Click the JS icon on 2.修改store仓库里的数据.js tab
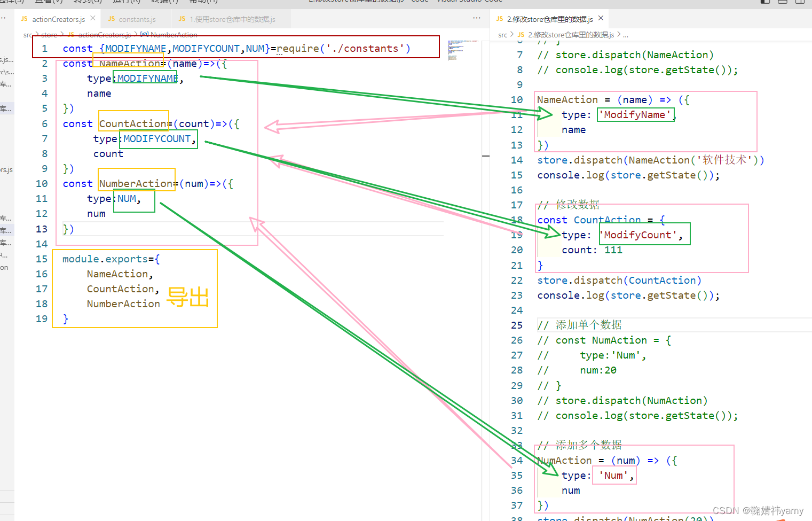 499,19
